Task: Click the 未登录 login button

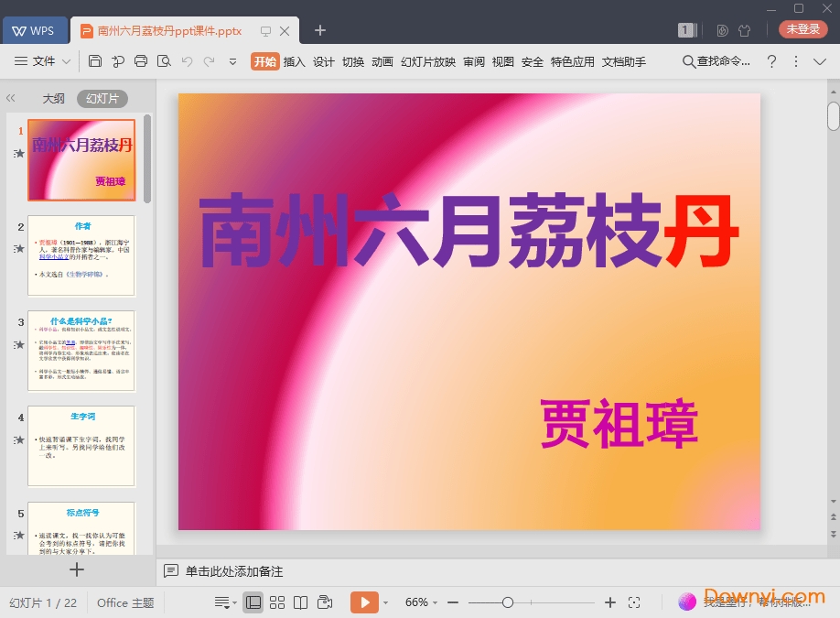Action: pos(802,28)
